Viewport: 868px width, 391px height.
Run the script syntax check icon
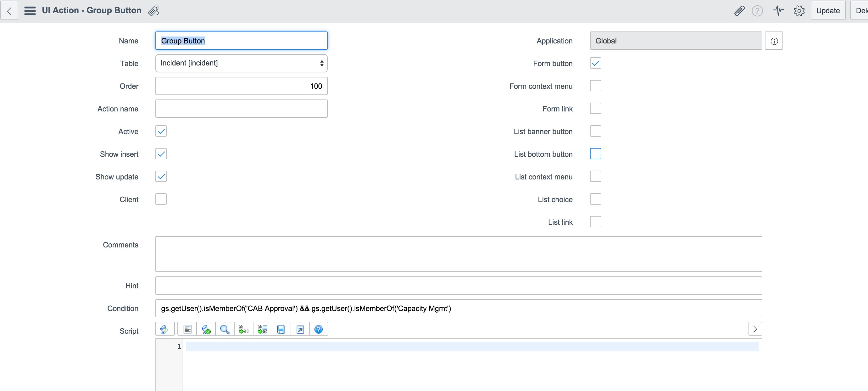pos(206,329)
